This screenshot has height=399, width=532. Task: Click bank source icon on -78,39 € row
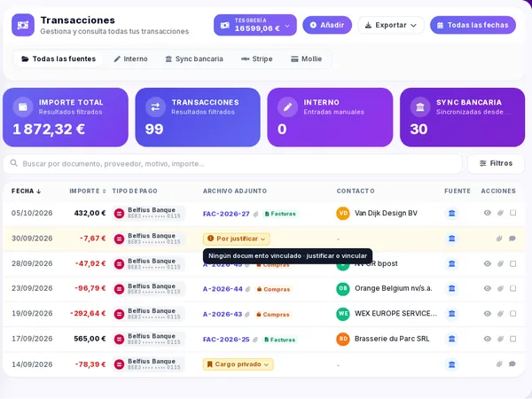[x=451, y=364]
